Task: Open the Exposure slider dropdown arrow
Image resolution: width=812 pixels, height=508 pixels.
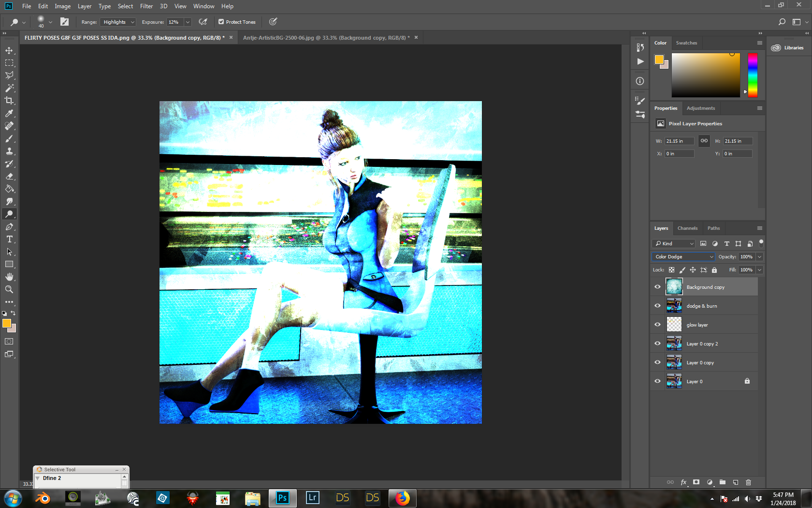Action: [x=188, y=22]
